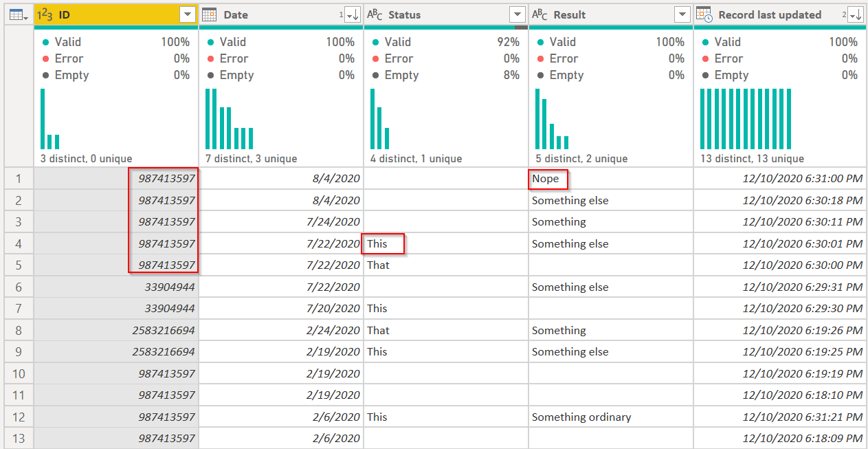Select 'That' Status cell in row 5

(446, 265)
